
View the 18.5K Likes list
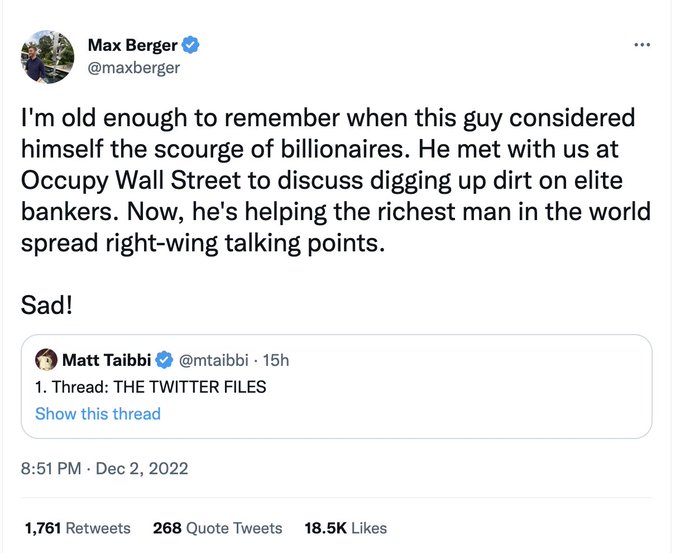[346, 528]
